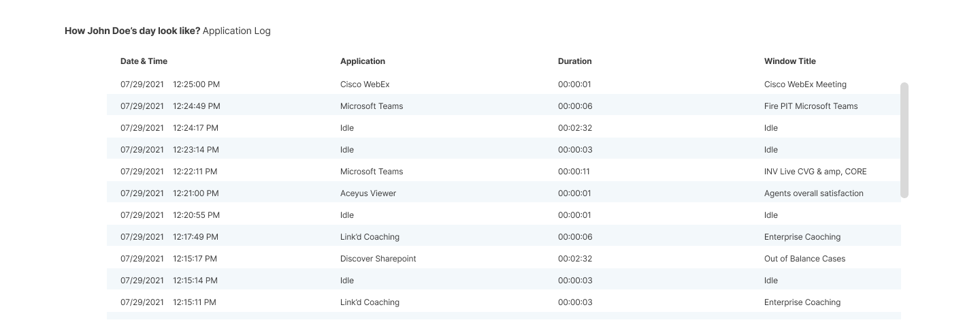
Task: Select the Out of Balance Cases title
Action: [x=804, y=259]
